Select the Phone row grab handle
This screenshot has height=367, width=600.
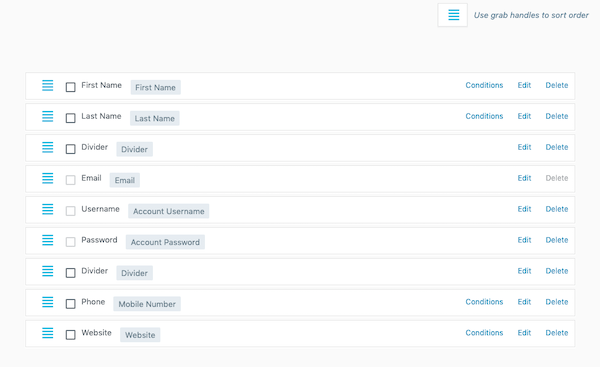click(47, 302)
